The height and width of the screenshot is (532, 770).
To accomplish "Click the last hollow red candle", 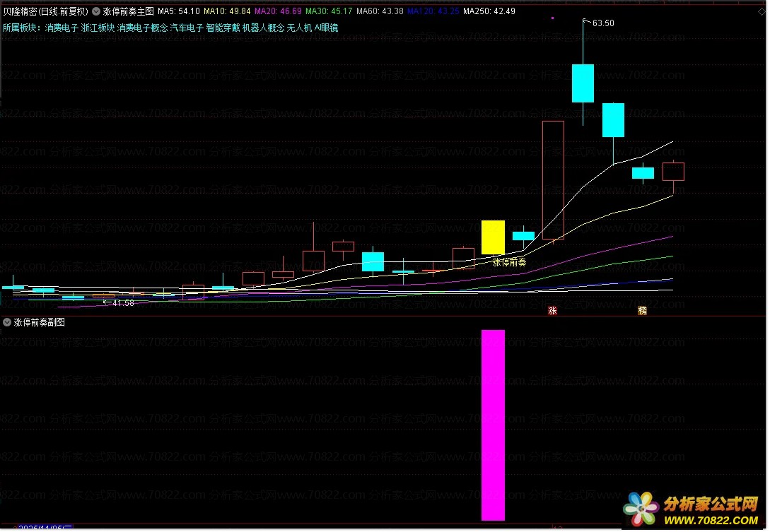I will (673, 172).
